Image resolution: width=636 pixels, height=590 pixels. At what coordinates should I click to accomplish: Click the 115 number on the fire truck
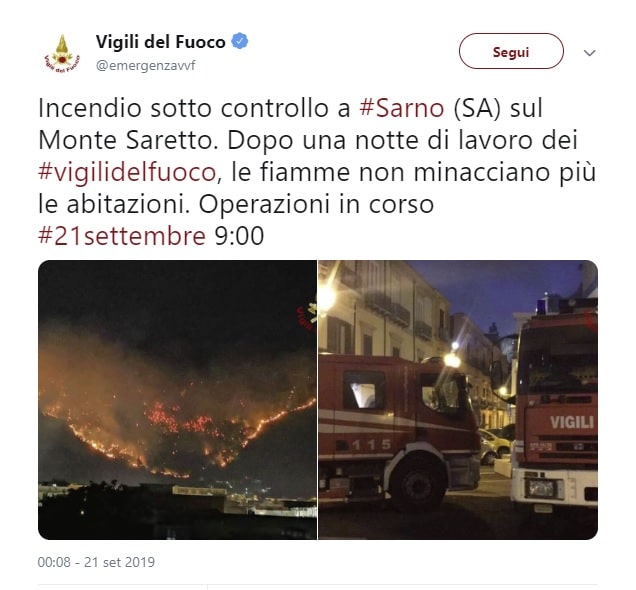[x=372, y=445]
